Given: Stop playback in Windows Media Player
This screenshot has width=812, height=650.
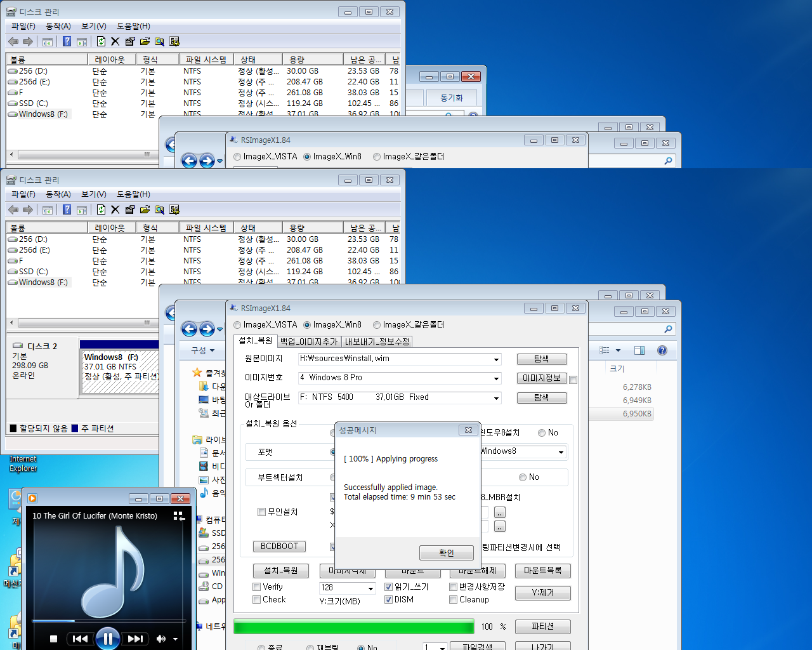Looking at the screenshot, I should (53, 639).
